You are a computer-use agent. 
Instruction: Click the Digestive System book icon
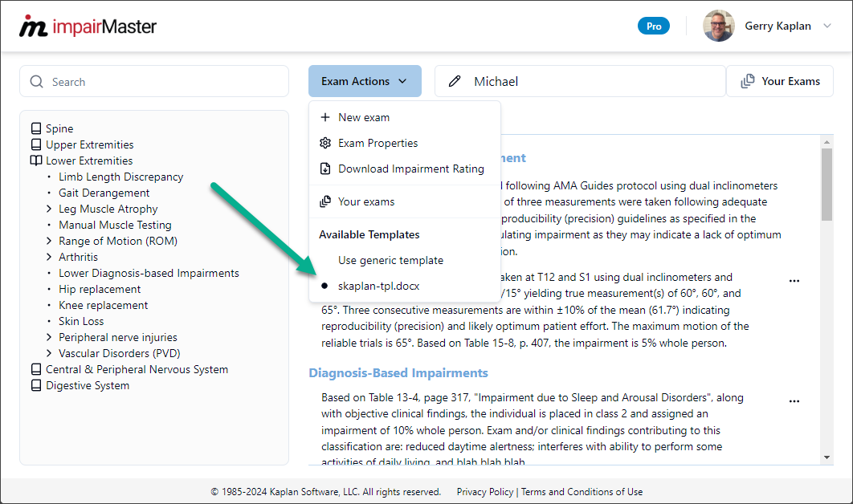[x=36, y=385]
